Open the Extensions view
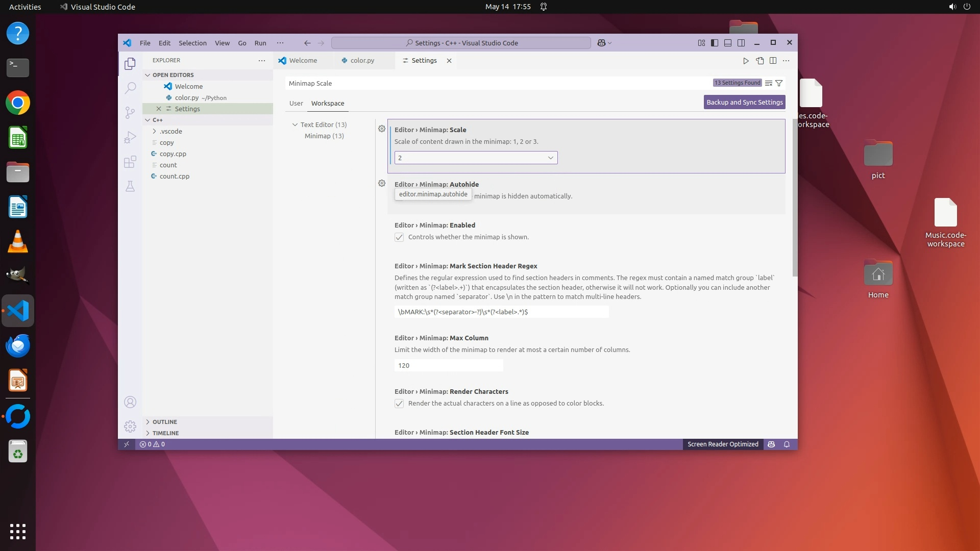The width and height of the screenshot is (980, 551). pyautogui.click(x=130, y=162)
